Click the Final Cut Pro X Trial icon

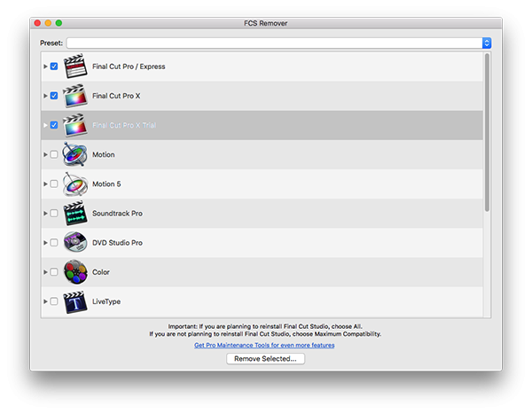(75, 125)
